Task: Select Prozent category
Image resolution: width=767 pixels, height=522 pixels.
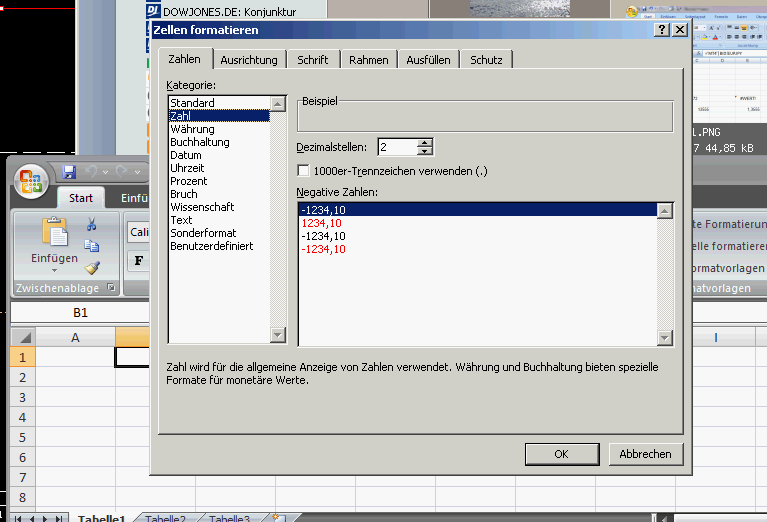Action: point(219,181)
